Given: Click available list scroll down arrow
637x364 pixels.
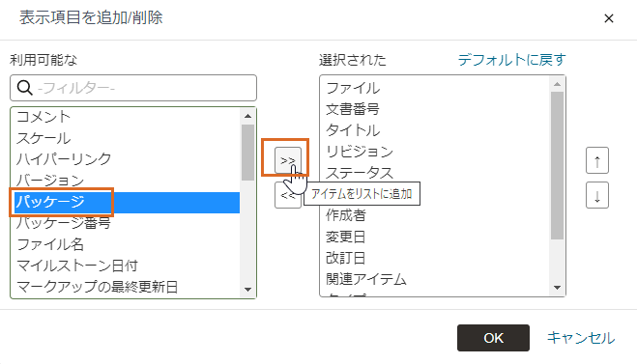Looking at the screenshot, I should (x=247, y=290).
